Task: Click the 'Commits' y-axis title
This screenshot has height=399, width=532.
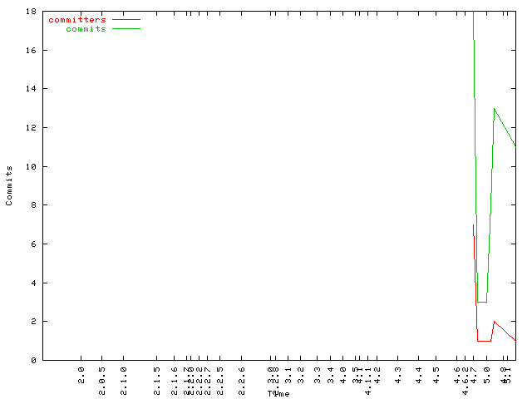Action: (x=9, y=185)
